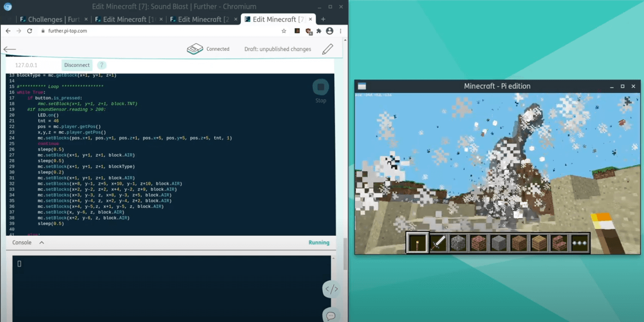Open a new browser tab
Image resolution: width=644 pixels, height=322 pixels.
click(x=323, y=19)
